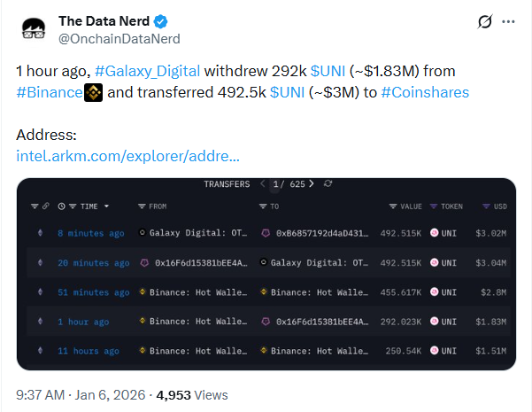Viewport: 532px width, 412px height.
Task: Click the transfers refresh icon
Action: pos(328,184)
